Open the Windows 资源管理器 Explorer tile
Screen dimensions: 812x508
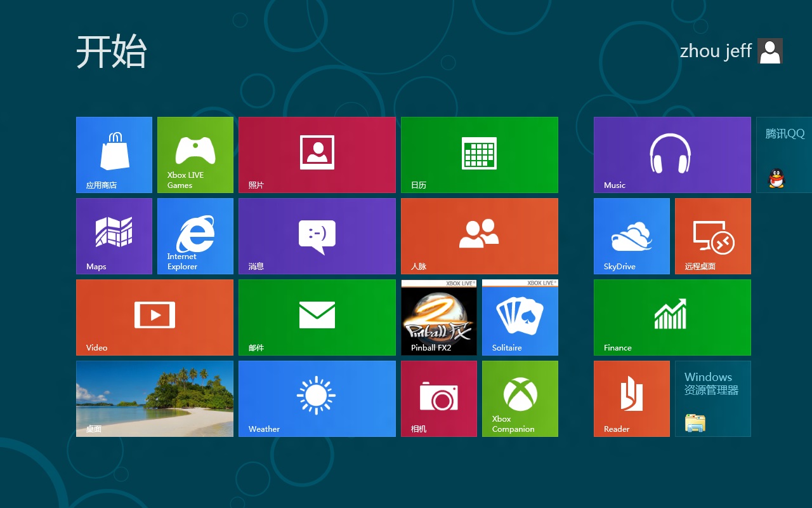(x=713, y=399)
